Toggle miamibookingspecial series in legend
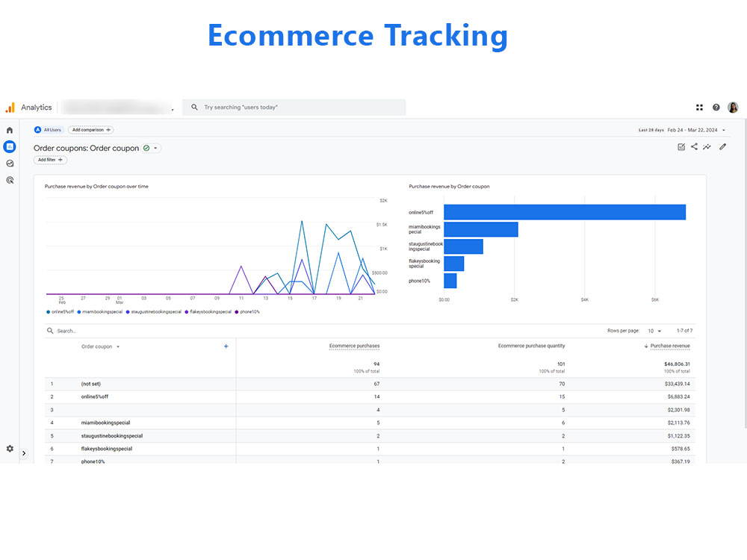This screenshot has height=560, width=747. (100, 312)
